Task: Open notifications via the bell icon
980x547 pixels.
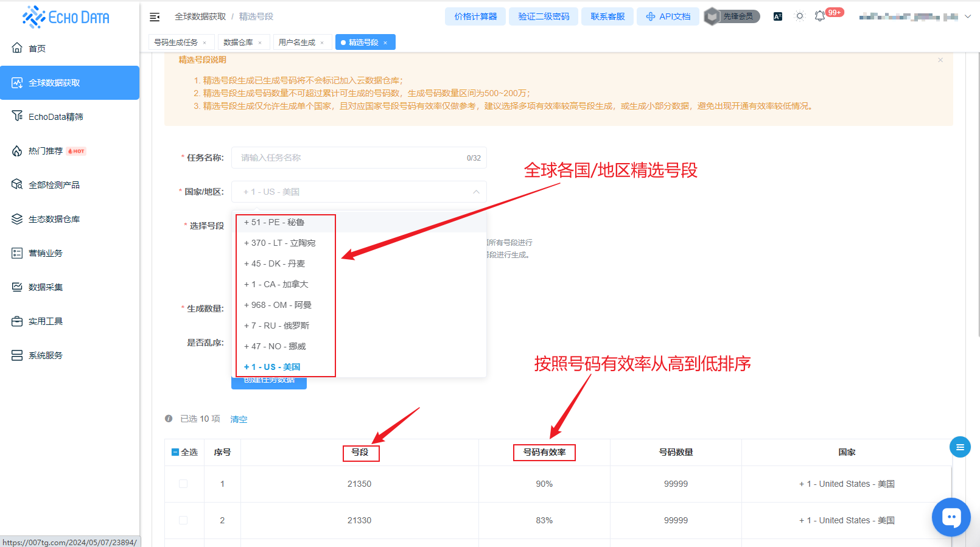Action: [820, 16]
